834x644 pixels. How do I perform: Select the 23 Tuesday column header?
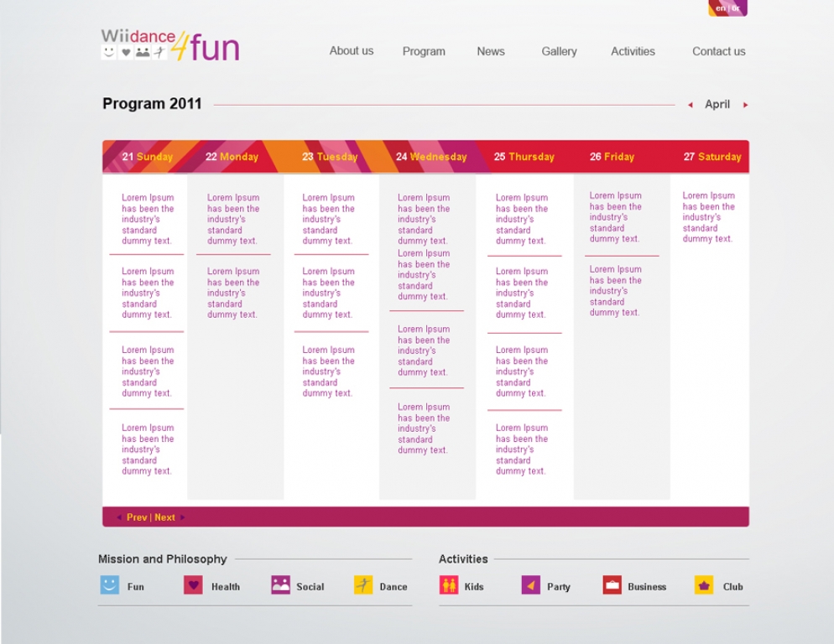point(330,157)
